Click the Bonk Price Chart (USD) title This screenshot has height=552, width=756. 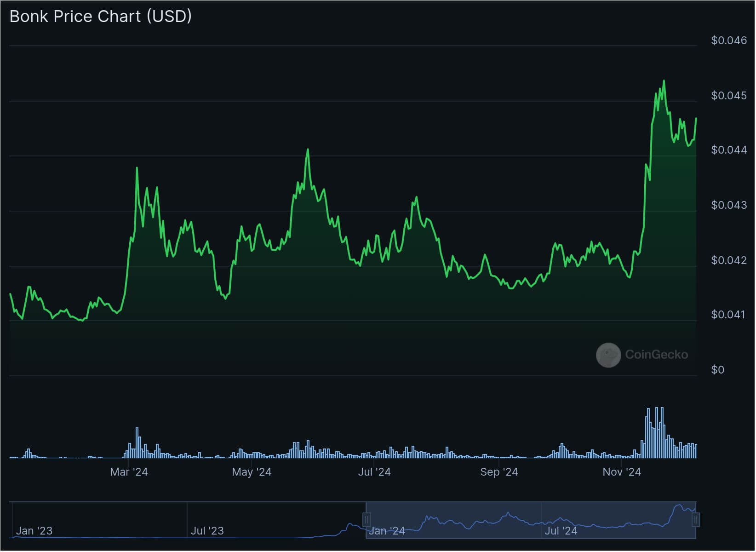click(101, 17)
